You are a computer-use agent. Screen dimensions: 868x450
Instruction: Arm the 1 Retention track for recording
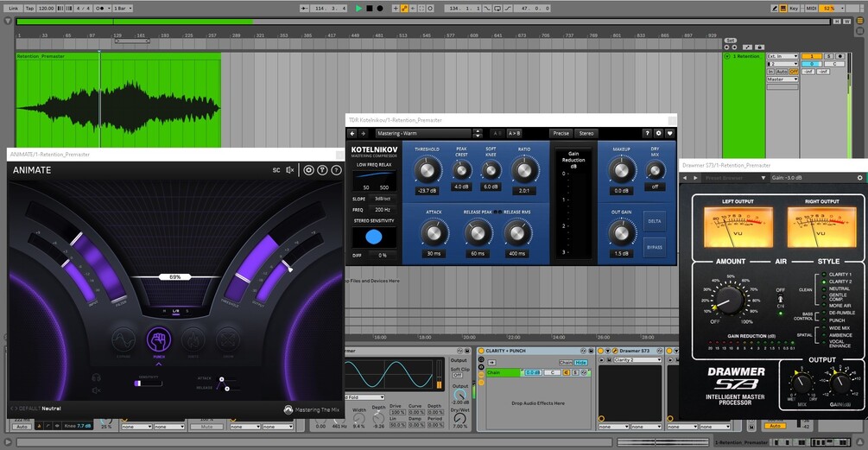point(840,56)
